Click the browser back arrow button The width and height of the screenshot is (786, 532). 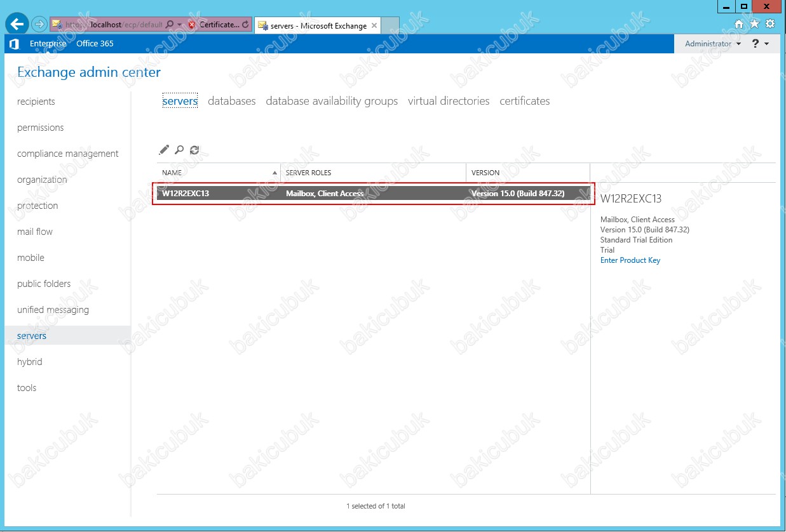(x=17, y=24)
